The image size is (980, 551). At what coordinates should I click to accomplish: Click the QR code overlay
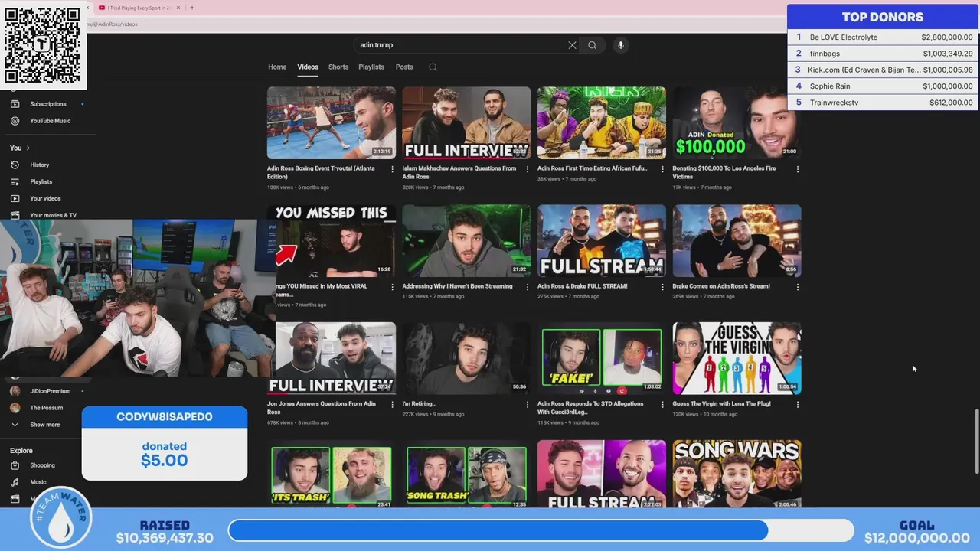(43, 45)
